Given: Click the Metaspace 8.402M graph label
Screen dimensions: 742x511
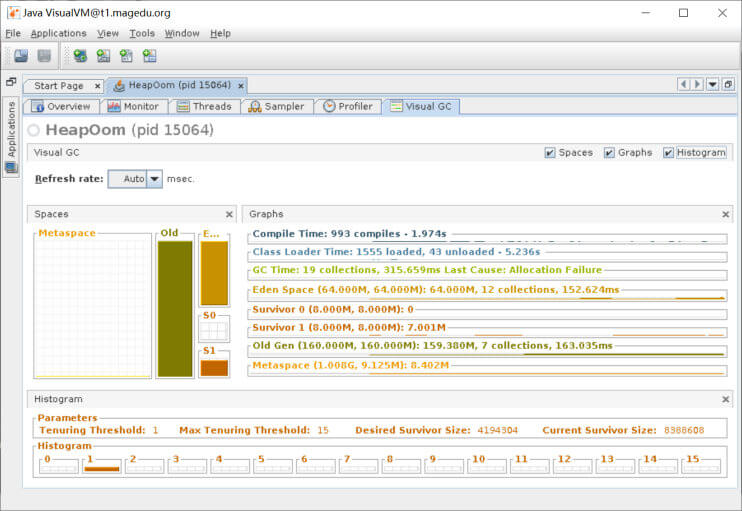Looking at the screenshot, I should click(x=351, y=365).
